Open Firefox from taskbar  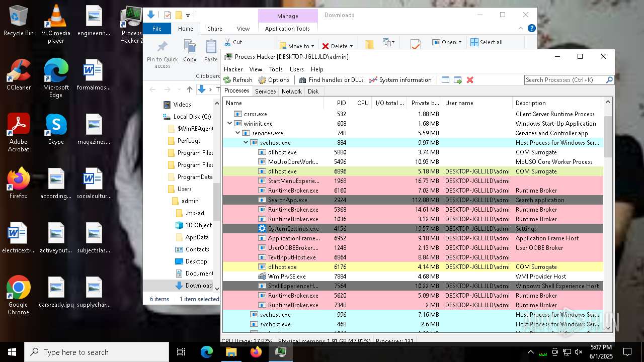pos(256,352)
